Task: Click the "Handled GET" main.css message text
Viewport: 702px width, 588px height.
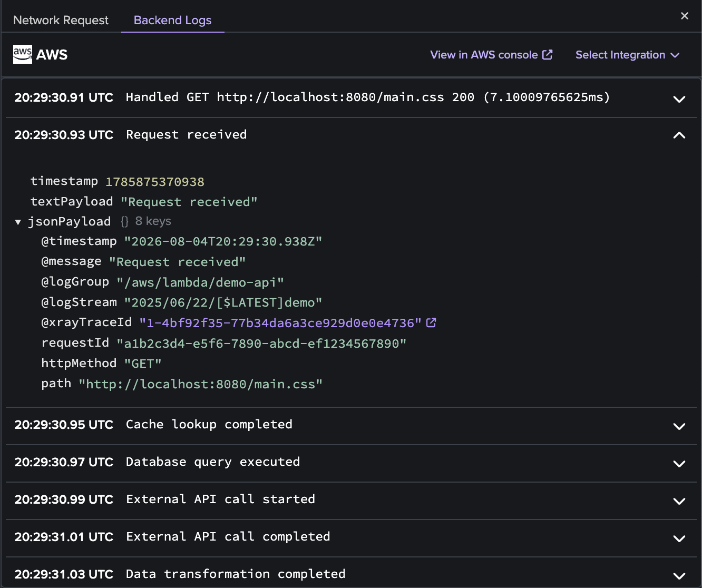Action: point(368,97)
